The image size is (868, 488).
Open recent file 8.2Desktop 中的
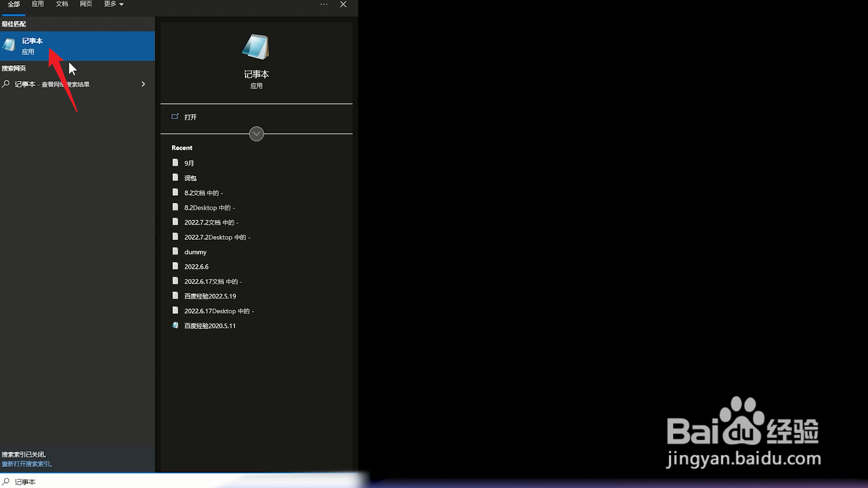(x=210, y=208)
